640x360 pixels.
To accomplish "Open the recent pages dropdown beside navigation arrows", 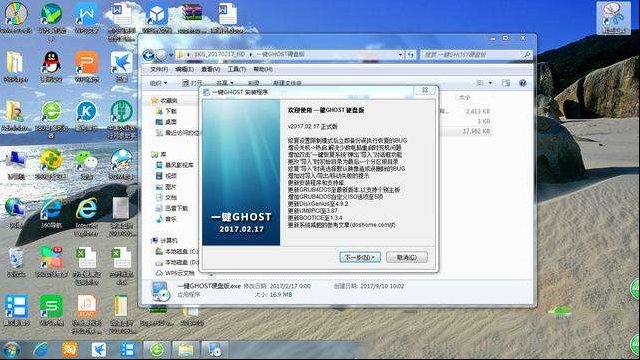I will pos(171,55).
